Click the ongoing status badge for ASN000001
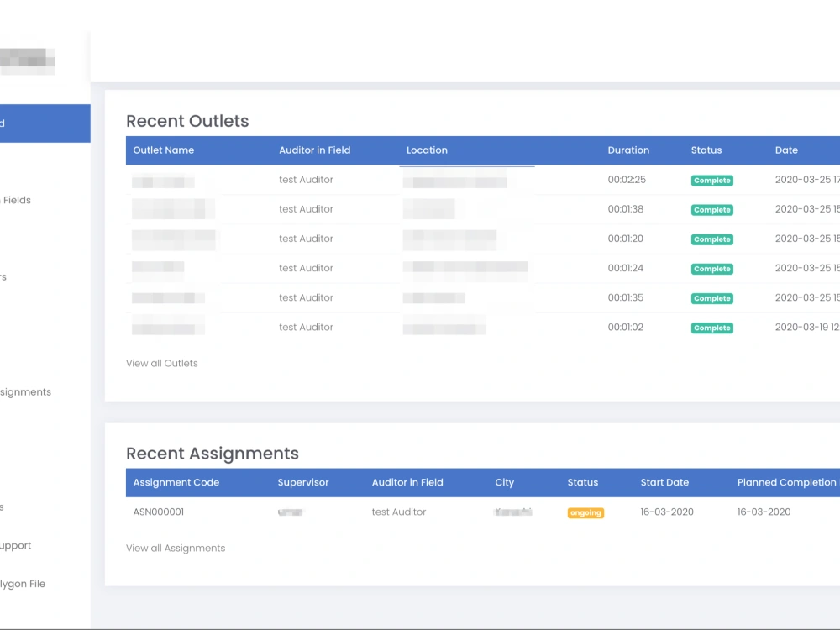 (x=585, y=512)
